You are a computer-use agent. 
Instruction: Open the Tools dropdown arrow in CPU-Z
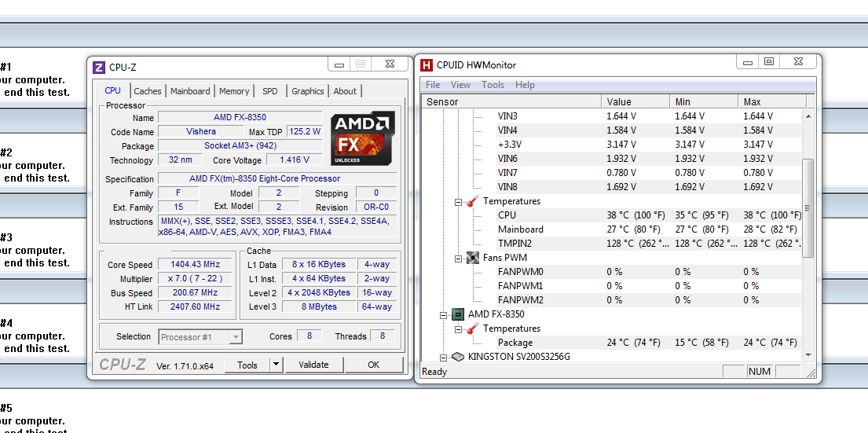(x=277, y=365)
